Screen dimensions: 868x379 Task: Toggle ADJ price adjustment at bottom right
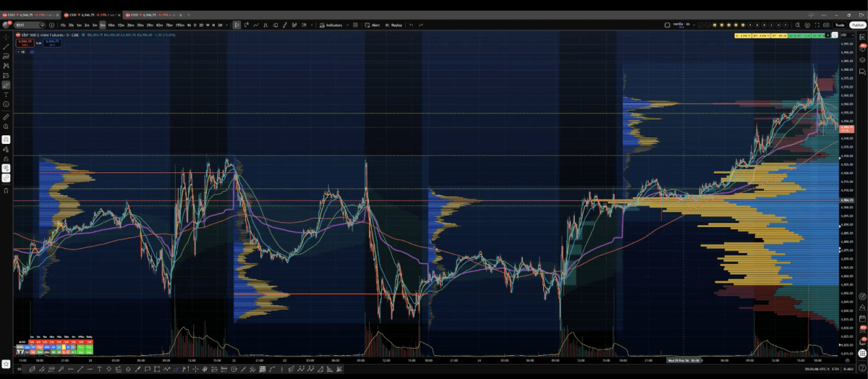click(x=848, y=369)
